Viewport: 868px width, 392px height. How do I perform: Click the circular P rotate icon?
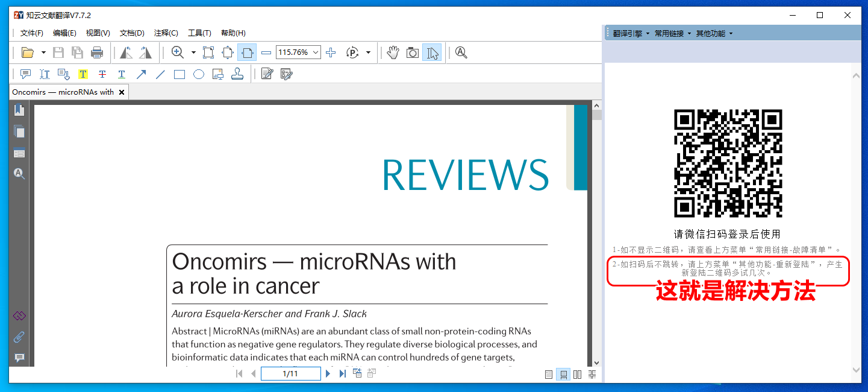point(352,53)
